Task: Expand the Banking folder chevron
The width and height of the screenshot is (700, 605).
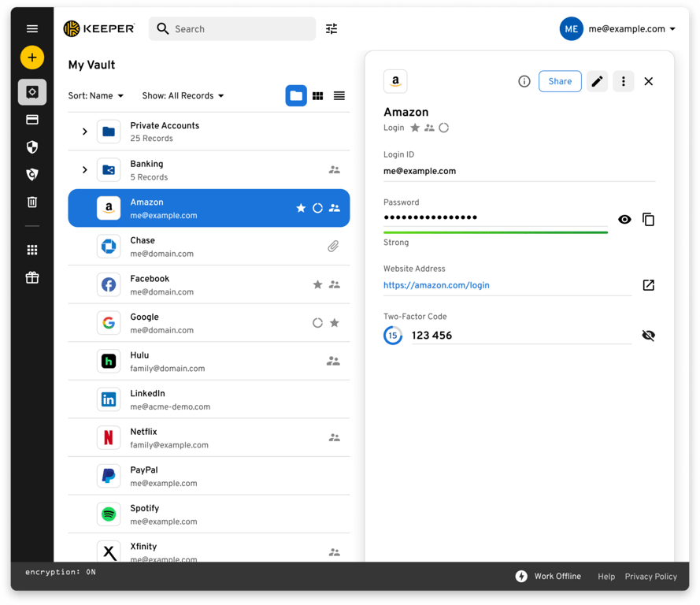Action: coord(85,169)
